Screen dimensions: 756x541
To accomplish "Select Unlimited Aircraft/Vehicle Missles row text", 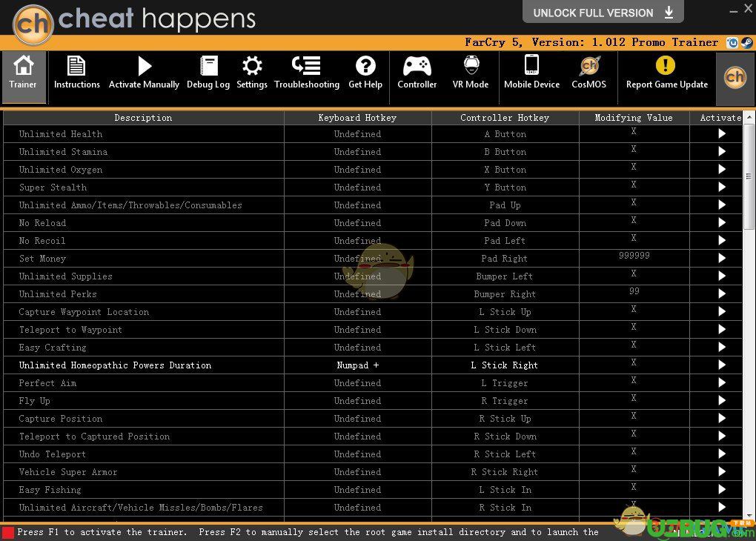I will (141, 508).
